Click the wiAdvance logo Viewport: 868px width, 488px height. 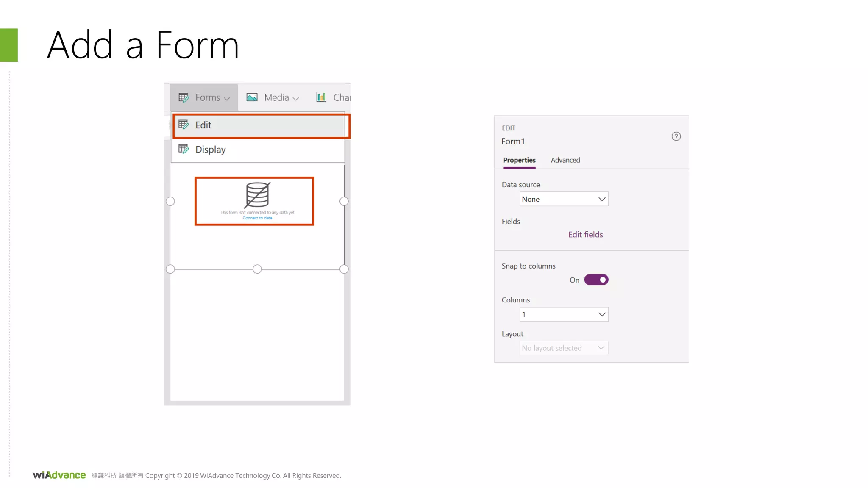click(59, 475)
